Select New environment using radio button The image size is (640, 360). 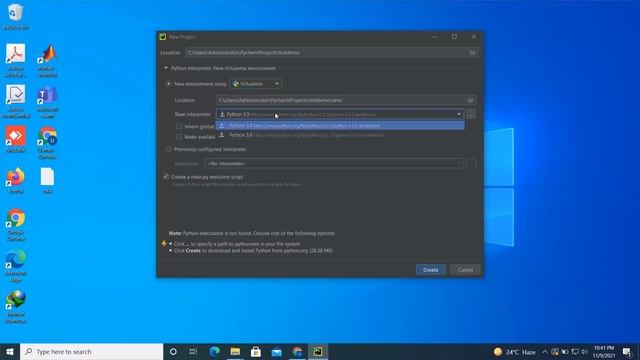168,84
